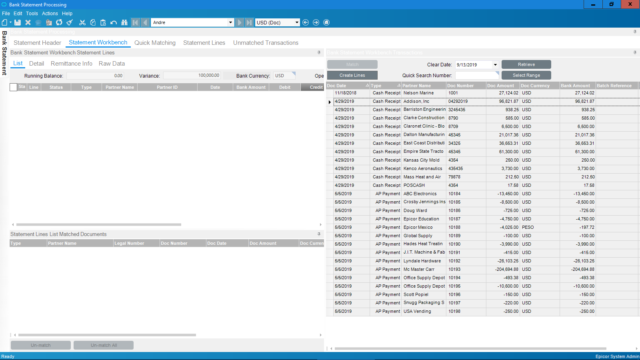
Task: Click the Retrieve button
Action: click(x=526, y=64)
